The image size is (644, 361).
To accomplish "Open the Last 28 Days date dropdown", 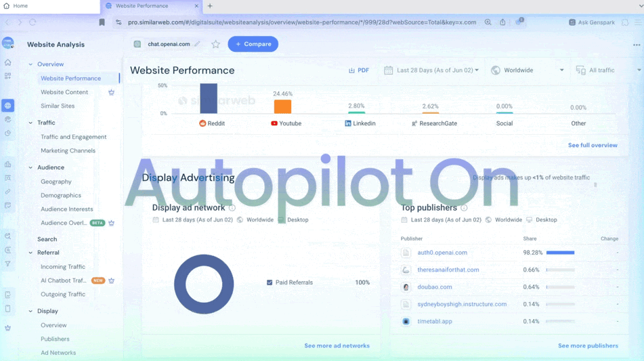I will coord(431,70).
